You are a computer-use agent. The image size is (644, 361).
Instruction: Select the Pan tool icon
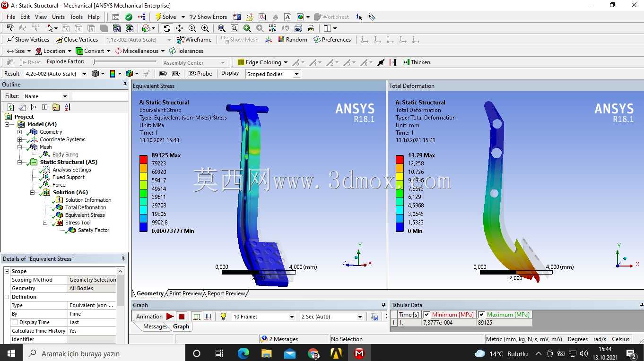tap(180, 28)
